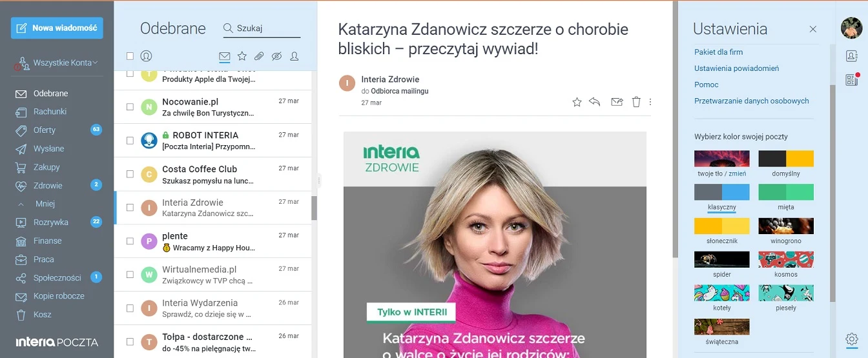Filter list by starred icon
Screen dimensions: 868x358
(242, 57)
